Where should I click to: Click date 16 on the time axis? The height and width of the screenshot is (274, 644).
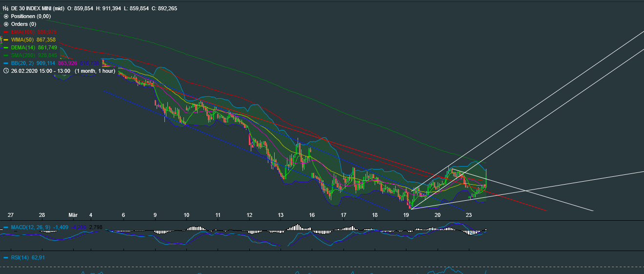click(x=312, y=215)
